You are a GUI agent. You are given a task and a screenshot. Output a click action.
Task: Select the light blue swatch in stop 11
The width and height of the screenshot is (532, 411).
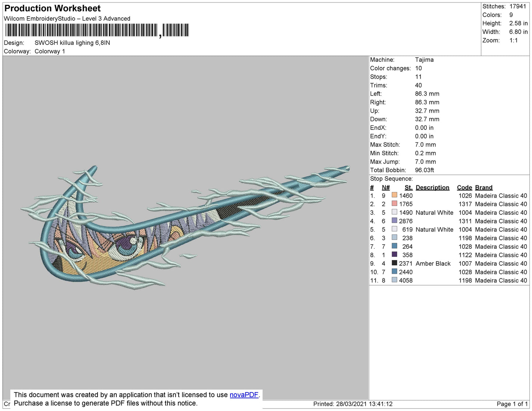click(x=394, y=280)
